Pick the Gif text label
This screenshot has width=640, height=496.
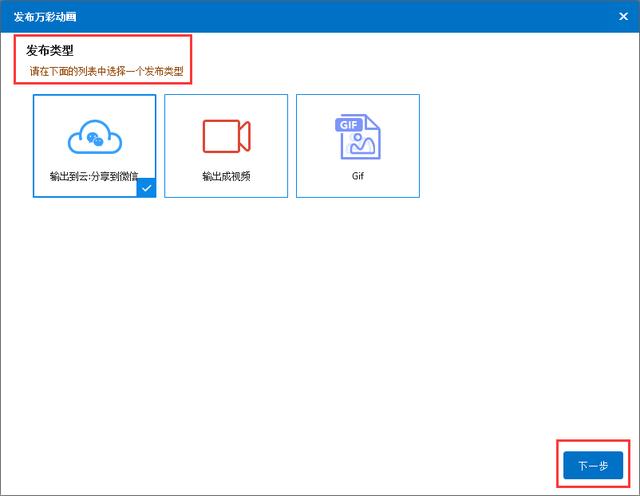tap(357, 176)
